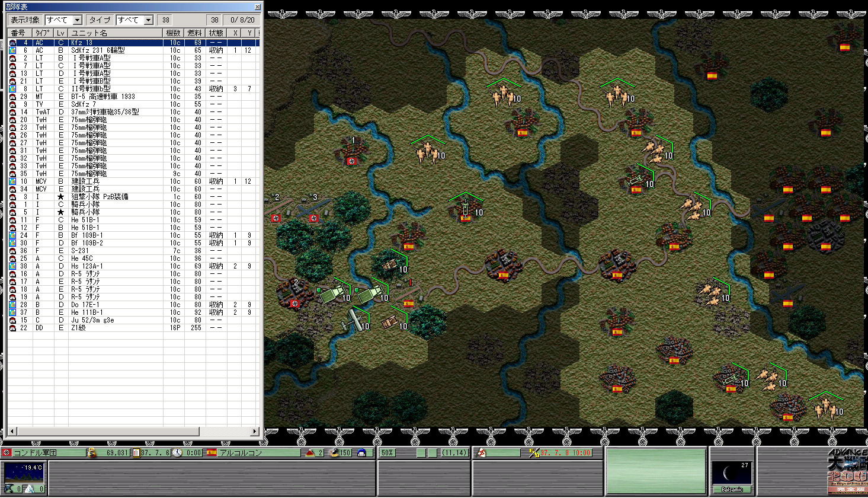
Task: Select the Ju 52/3m g3e row
Action: pos(133,320)
